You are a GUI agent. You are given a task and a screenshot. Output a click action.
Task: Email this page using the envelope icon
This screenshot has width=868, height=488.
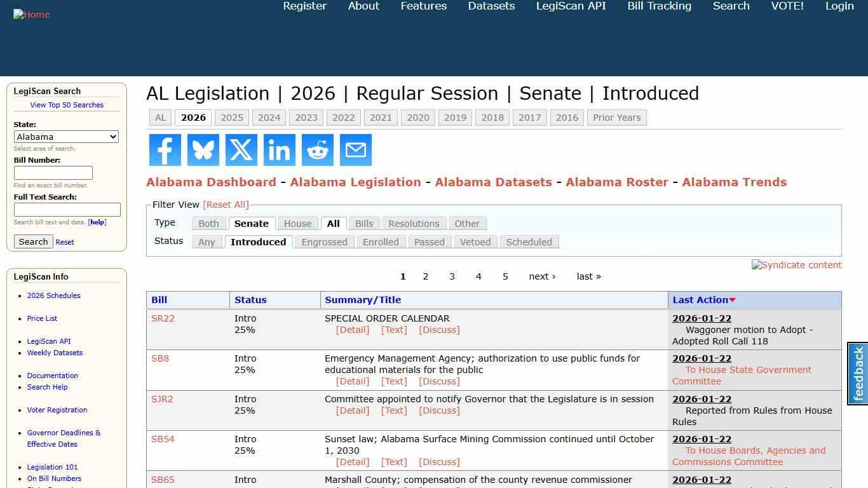click(x=355, y=150)
